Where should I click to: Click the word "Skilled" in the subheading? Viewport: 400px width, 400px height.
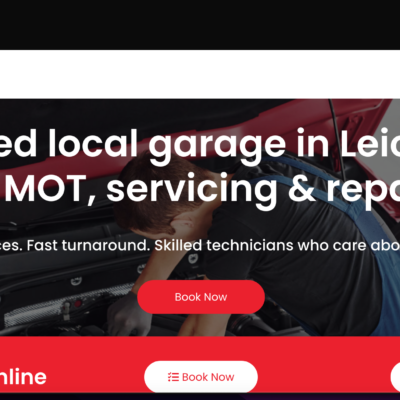[x=178, y=246]
